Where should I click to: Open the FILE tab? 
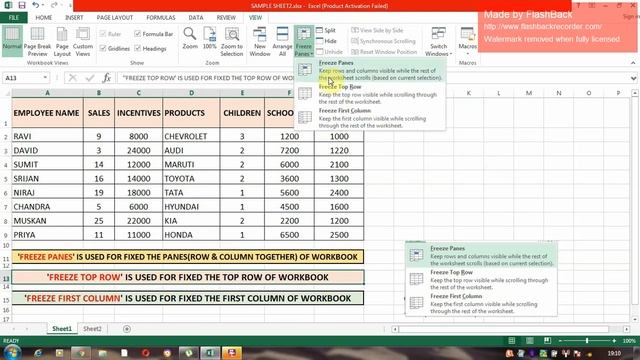(x=13, y=18)
